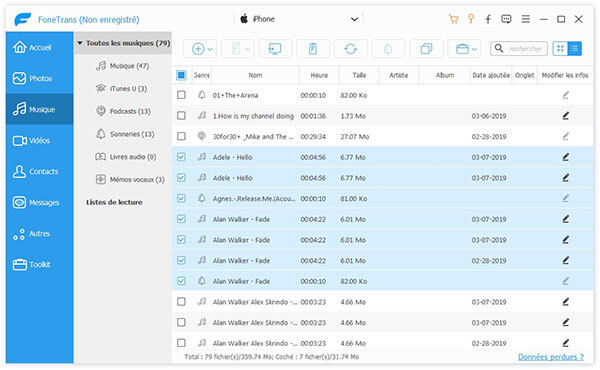Click the de-duplicate copies icon in toolbar
Screen dimensions: 600x370
[x=426, y=49]
